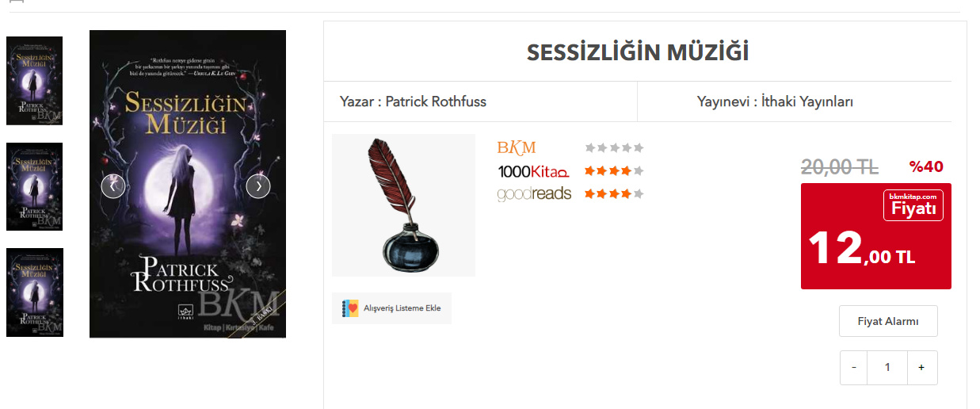The image size is (980, 409).
Task: Select the second cover thumbnail
Action: (34, 186)
